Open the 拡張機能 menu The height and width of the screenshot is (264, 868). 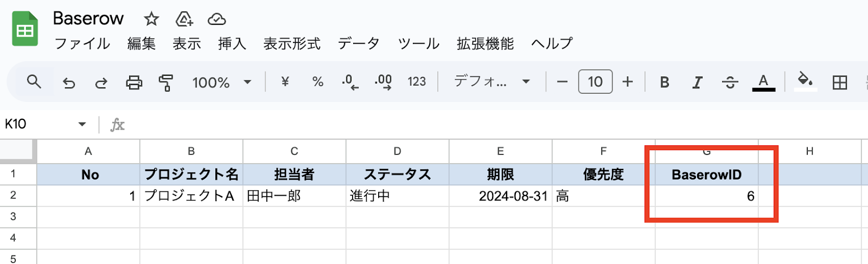pyautogui.click(x=485, y=43)
